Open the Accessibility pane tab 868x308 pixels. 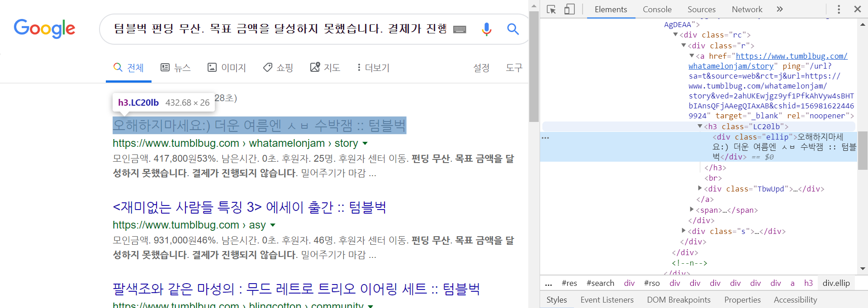[795, 300]
